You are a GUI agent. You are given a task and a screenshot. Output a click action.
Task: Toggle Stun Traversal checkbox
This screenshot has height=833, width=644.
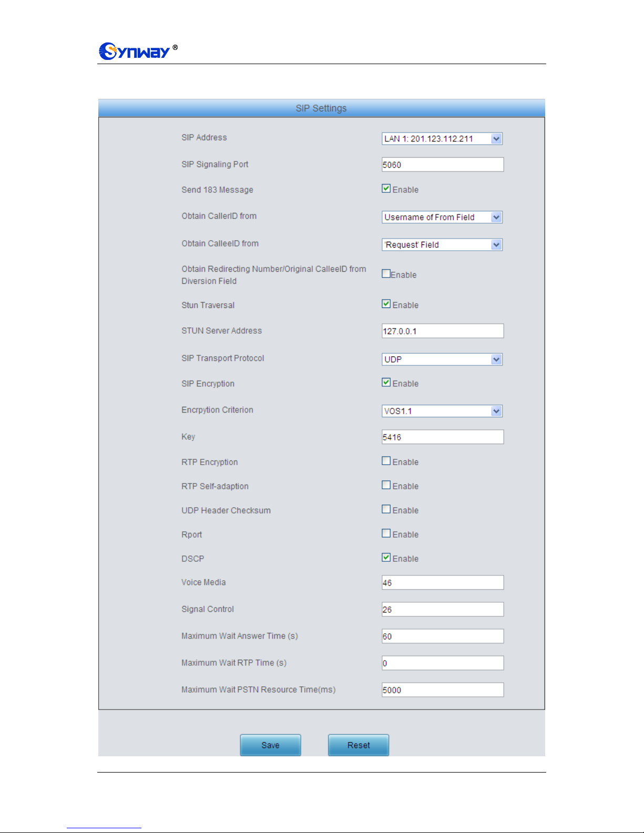pos(386,304)
